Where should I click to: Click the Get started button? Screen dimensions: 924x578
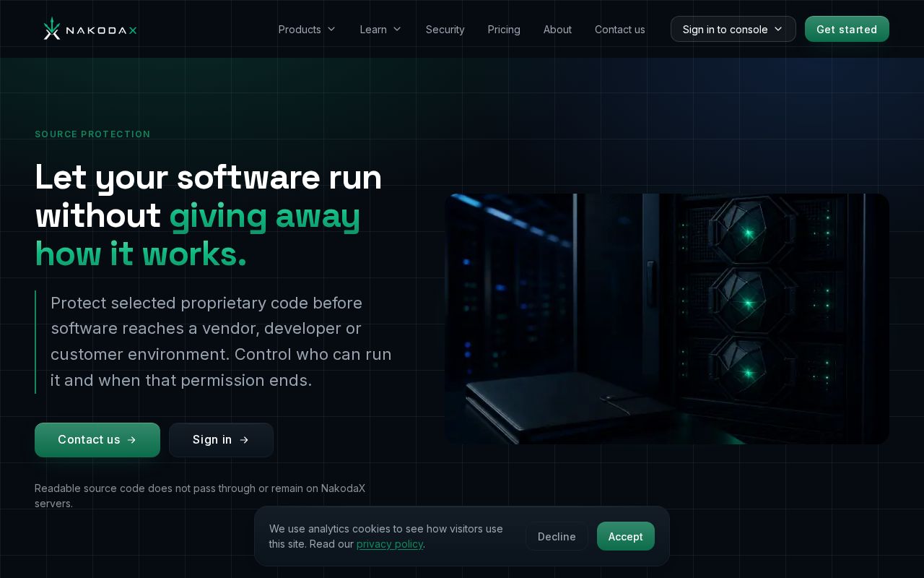coord(847,29)
